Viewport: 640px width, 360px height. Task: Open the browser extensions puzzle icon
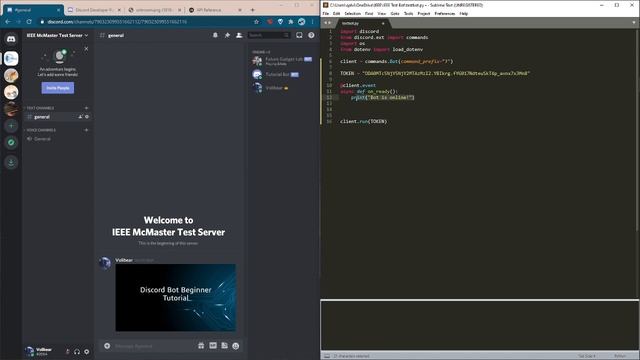pyautogui.click(x=291, y=22)
